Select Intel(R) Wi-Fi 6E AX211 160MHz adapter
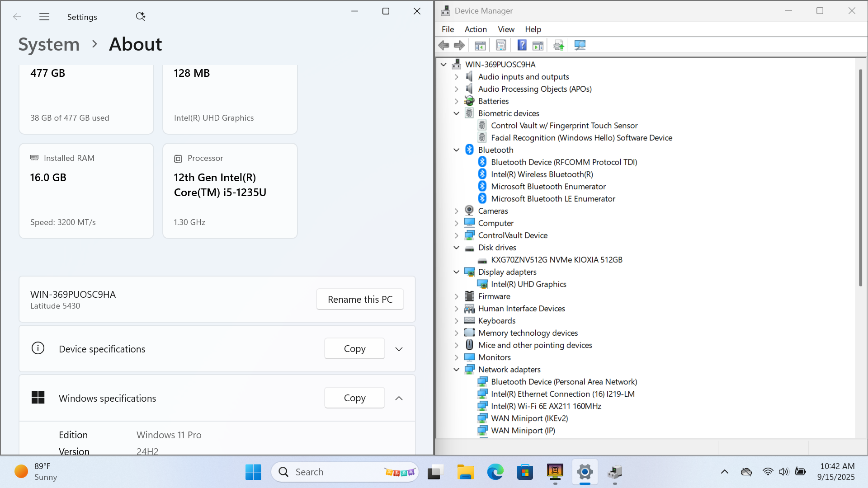The image size is (868, 488). click(x=546, y=406)
